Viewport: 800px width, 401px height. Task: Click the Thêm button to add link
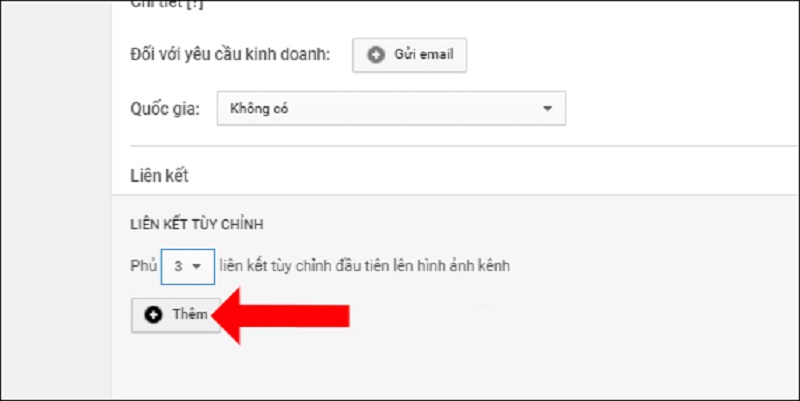pyautogui.click(x=176, y=315)
